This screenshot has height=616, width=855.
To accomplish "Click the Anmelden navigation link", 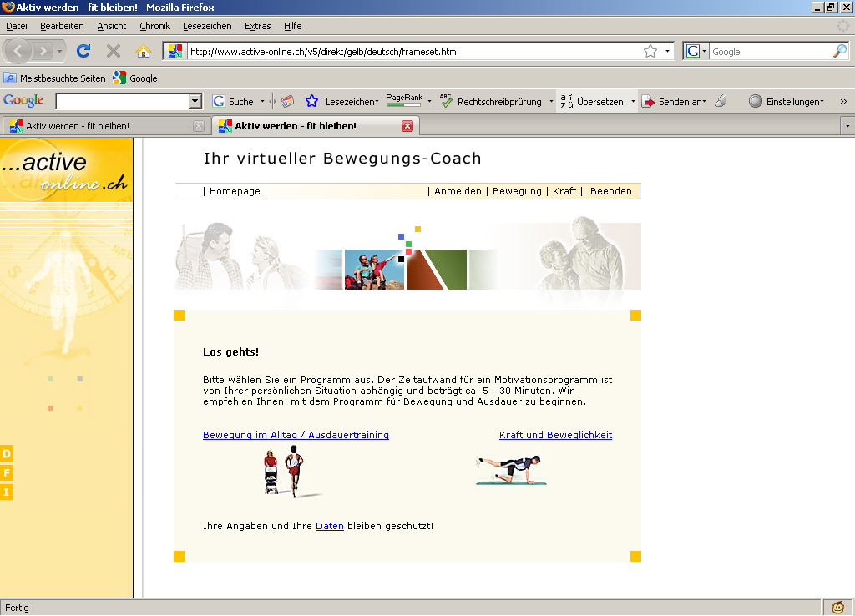I will 458,191.
